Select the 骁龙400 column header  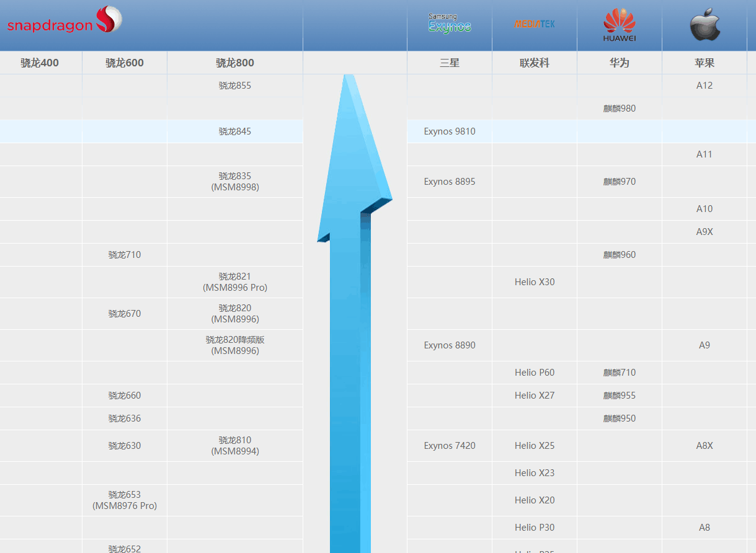(x=40, y=63)
